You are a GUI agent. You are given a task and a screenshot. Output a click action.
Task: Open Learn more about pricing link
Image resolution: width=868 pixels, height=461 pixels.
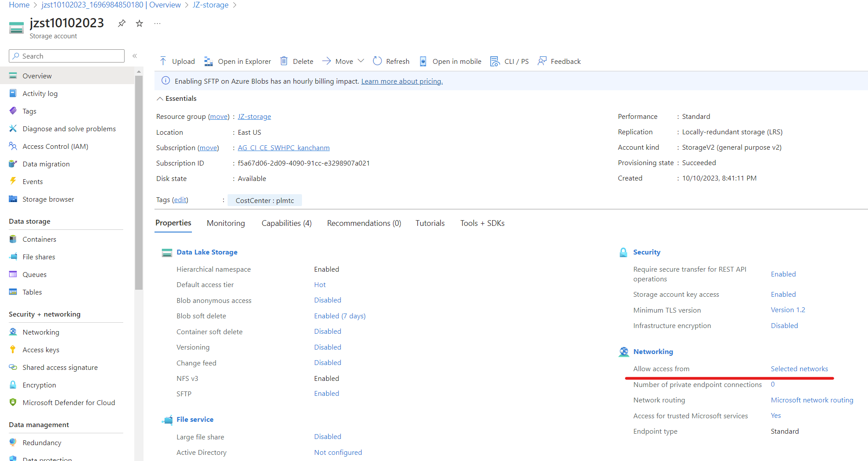click(x=402, y=81)
